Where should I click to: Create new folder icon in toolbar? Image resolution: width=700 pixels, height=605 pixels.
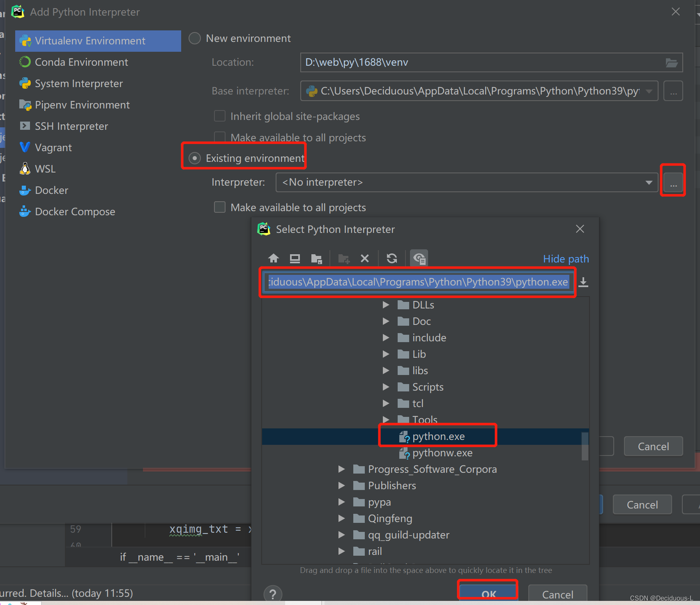click(x=343, y=258)
